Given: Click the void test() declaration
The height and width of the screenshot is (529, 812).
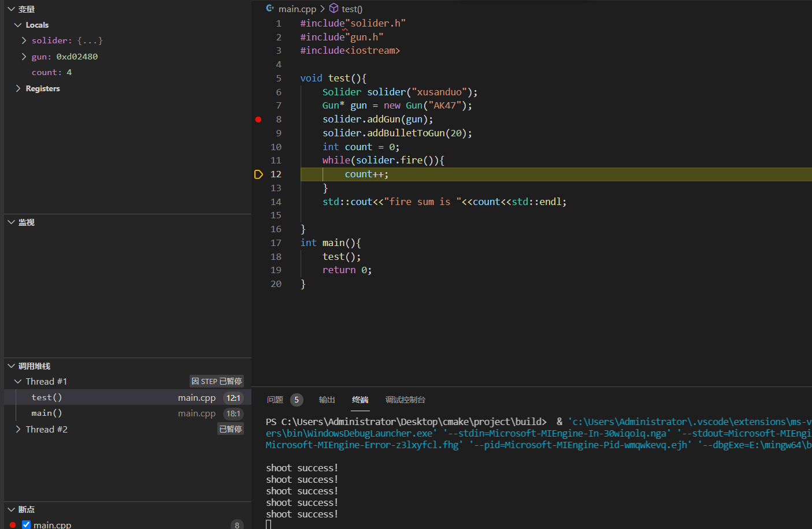Looking at the screenshot, I should pyautogui.click(x=333, y=79).
